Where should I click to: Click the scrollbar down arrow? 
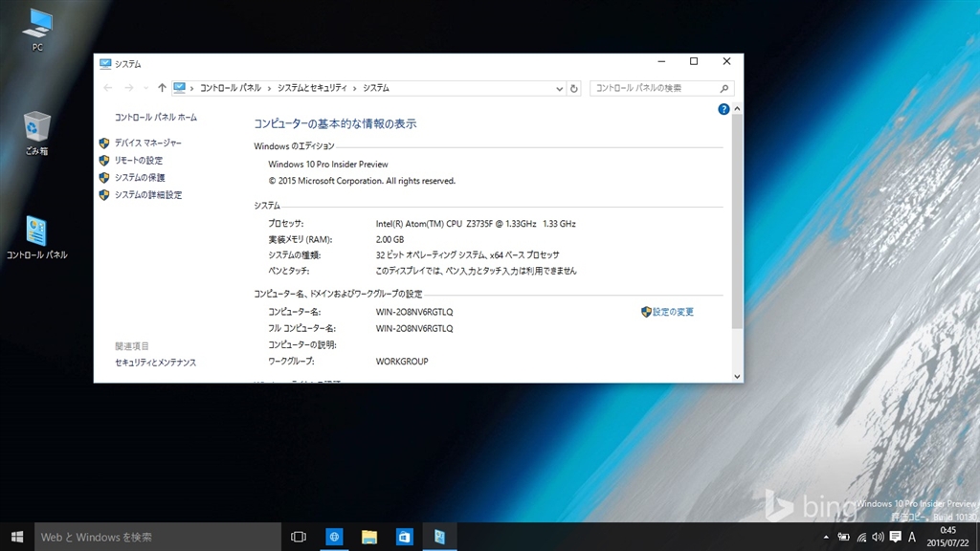pyautogui.click(x=737, y=377)
